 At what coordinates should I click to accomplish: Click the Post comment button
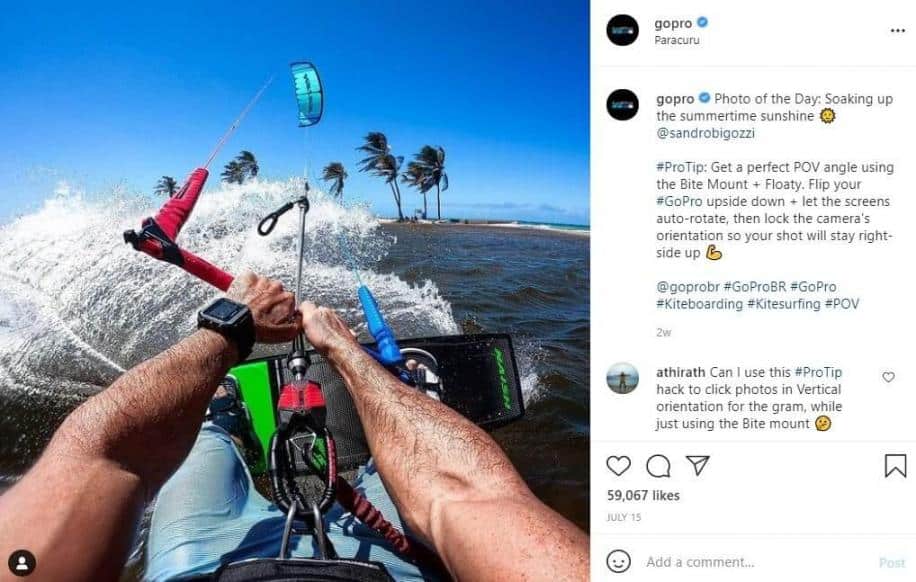point(891,562)
